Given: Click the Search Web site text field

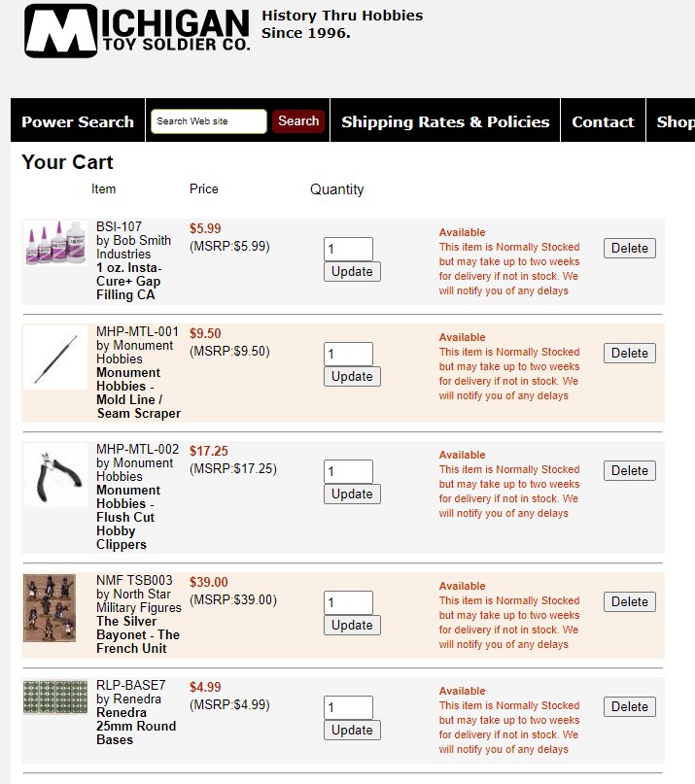Looking at the screenshot, I should 208,121.
